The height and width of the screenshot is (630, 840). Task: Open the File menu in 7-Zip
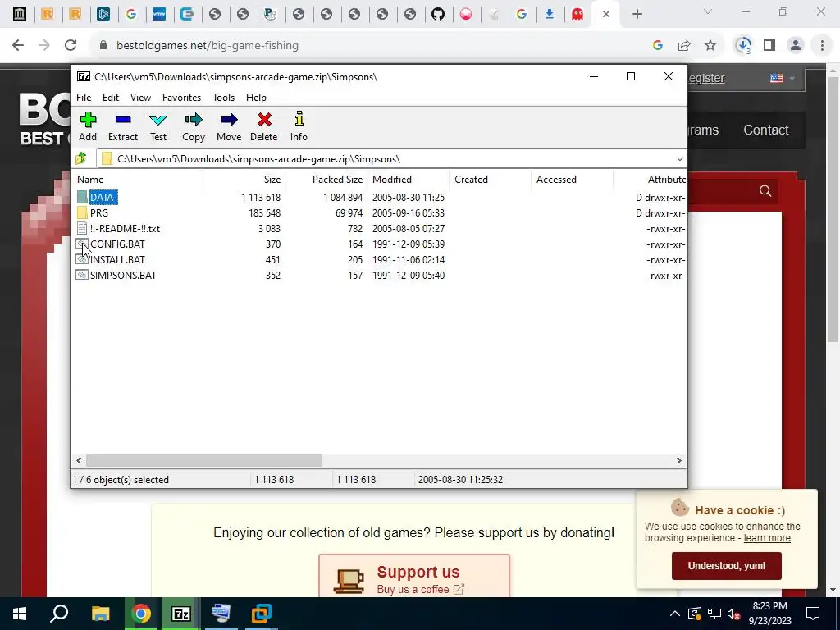click(x=84, y=98)
